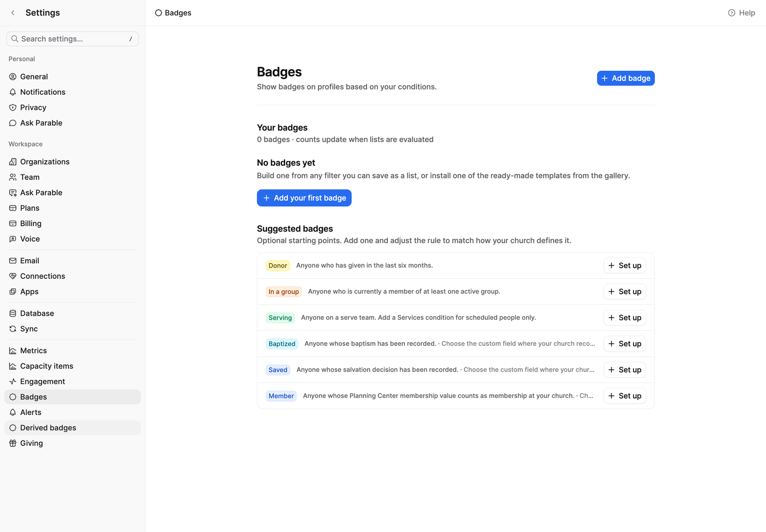Screen dimensions: 766x532
Task: Click the Billing card icon
Action: click(x=13, y=223)
